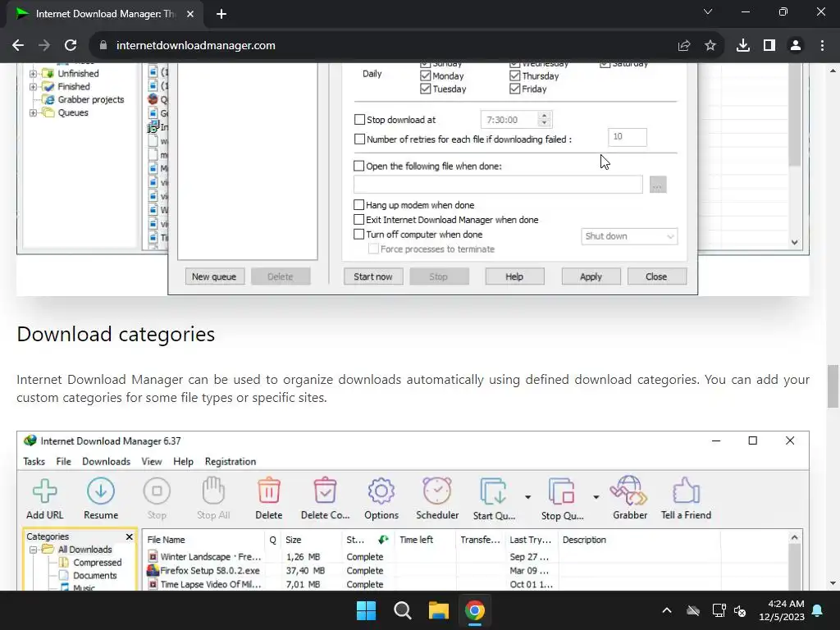Viewport: 840px width, 630px height.
Task: Open Chrome three-dot menu
Action: [x=822, y=46]
